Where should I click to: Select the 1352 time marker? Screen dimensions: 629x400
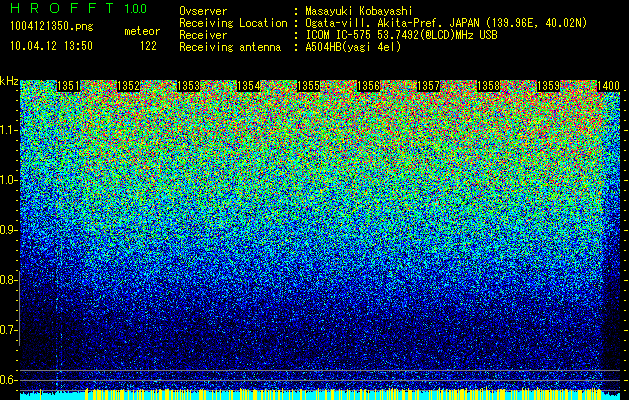pos(128,86)
